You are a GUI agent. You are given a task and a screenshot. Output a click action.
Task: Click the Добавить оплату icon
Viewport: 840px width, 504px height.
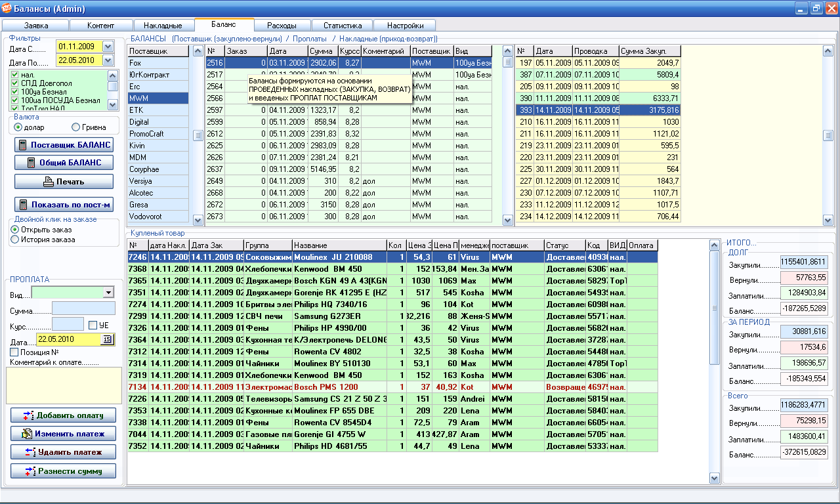pyautogui.click(x=28, y=415)
